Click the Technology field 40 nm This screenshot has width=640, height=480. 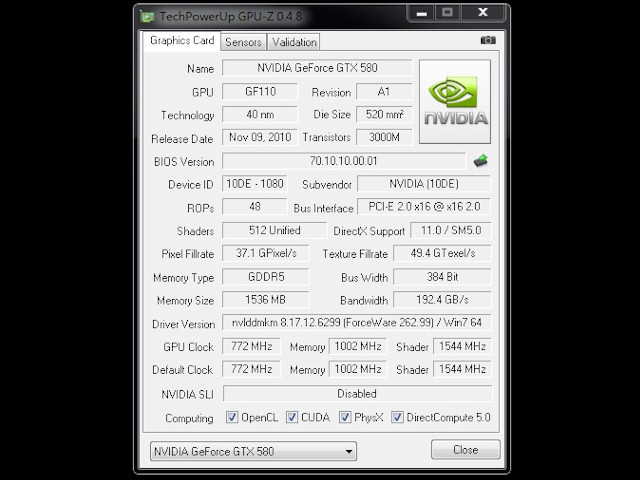[x=260, y=114]
